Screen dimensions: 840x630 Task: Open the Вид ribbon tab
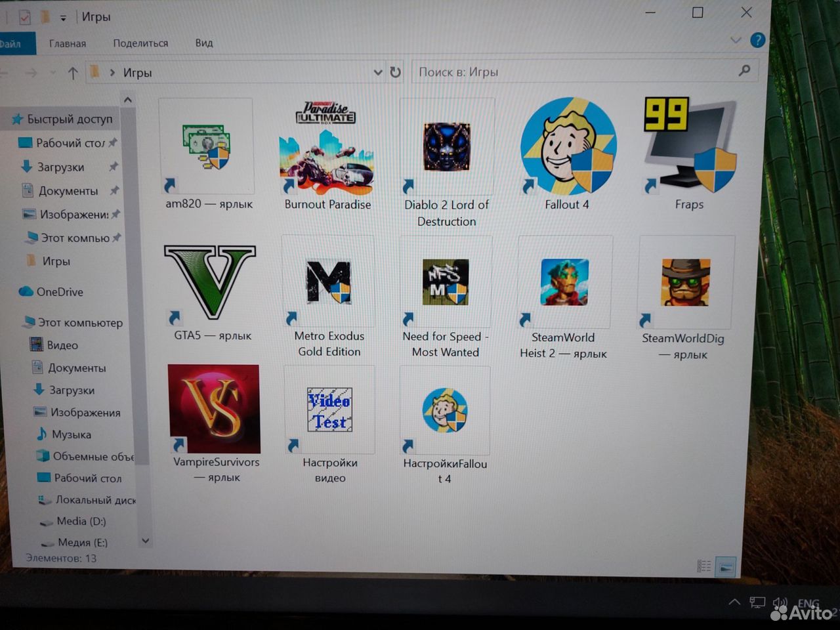204,43
